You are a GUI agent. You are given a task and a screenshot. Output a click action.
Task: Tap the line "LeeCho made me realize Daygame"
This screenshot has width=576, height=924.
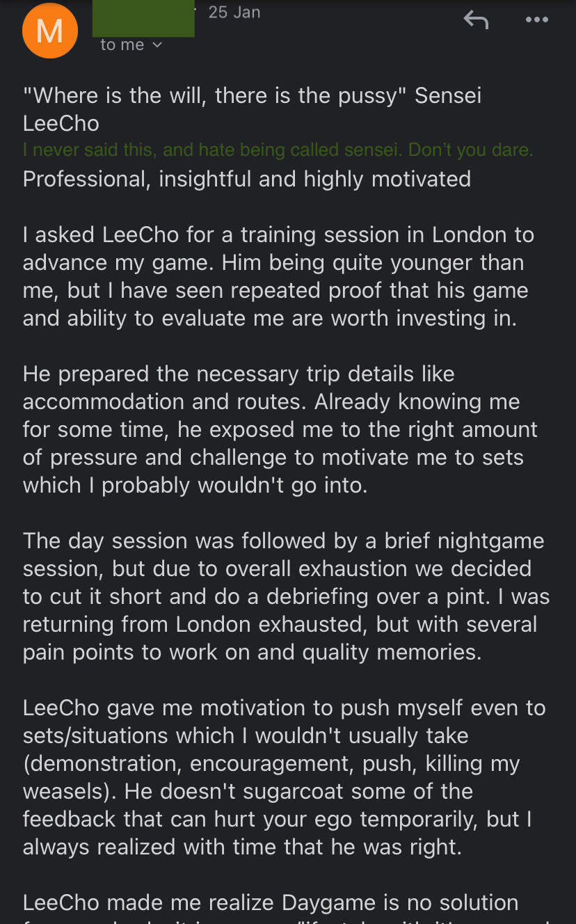[x=271, y=903]
